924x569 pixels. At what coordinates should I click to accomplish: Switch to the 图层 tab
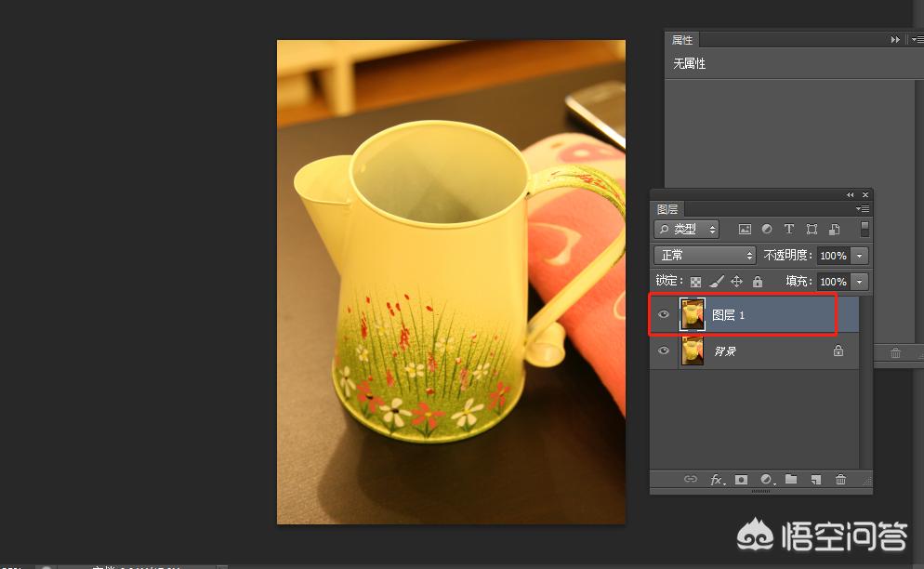[667, 209]
